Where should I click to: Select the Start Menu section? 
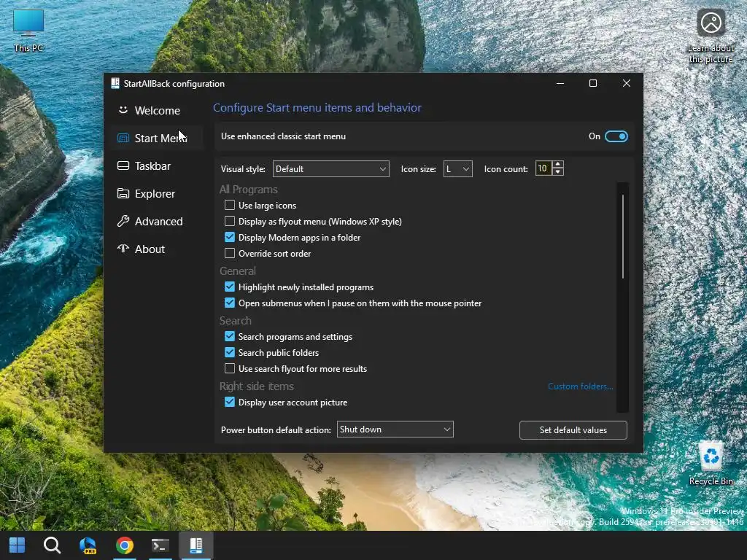tap(158, 138)
